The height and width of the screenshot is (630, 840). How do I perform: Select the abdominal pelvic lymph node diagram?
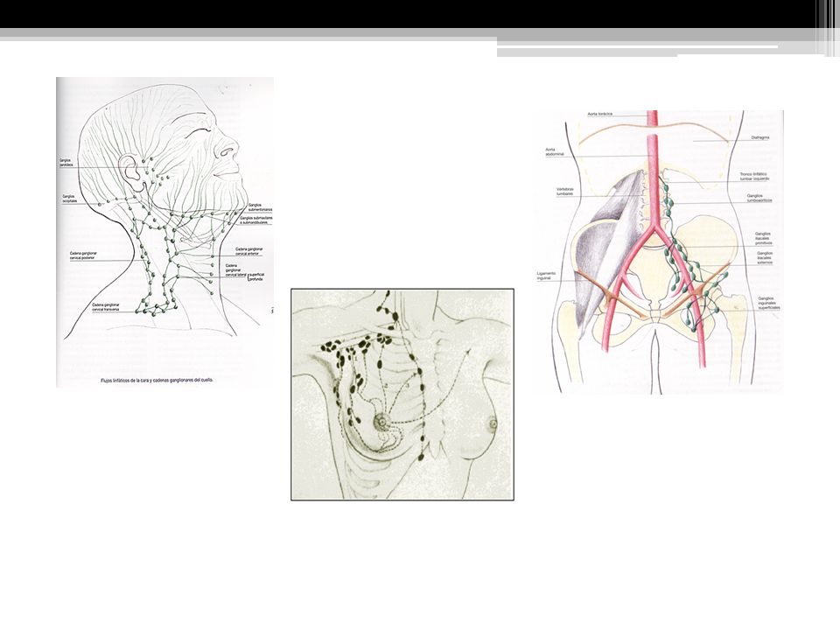coord(661,252)
